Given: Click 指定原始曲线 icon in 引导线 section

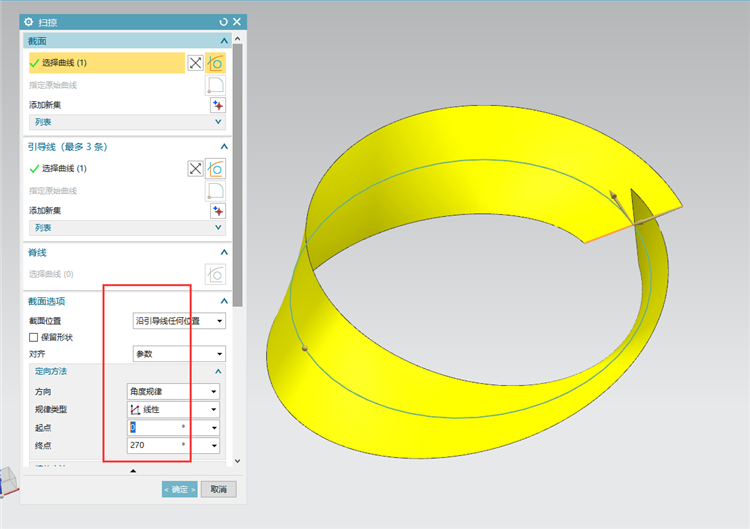Looking at the screenshot, I should click(215, 191).
